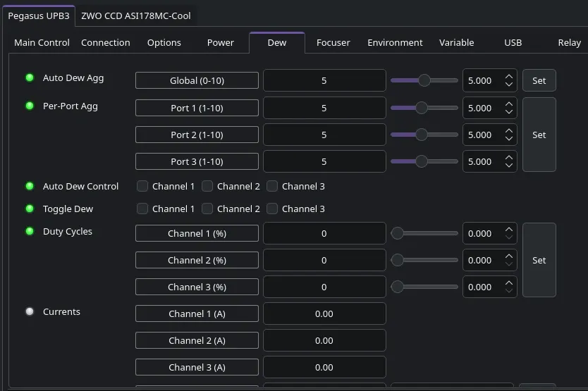Click the Port 1 (1-10) label
Image resolution: width=588 pixels, height=391 pixels.
(197, 108)
